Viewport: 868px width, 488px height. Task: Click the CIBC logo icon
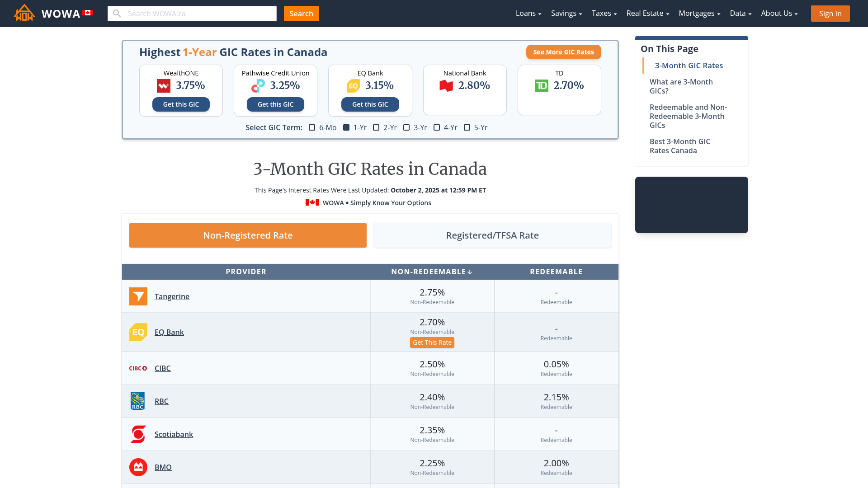tap(138, 368)
